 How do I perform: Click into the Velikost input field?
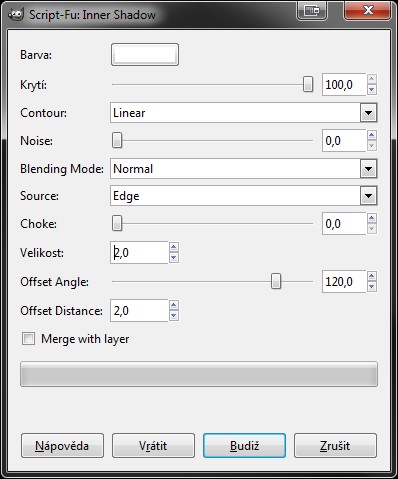139,252
